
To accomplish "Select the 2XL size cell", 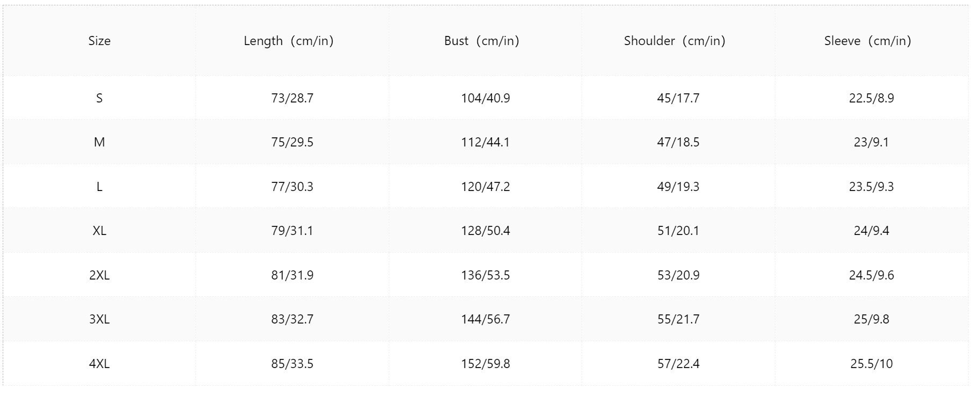I will (x=99, y=275).
